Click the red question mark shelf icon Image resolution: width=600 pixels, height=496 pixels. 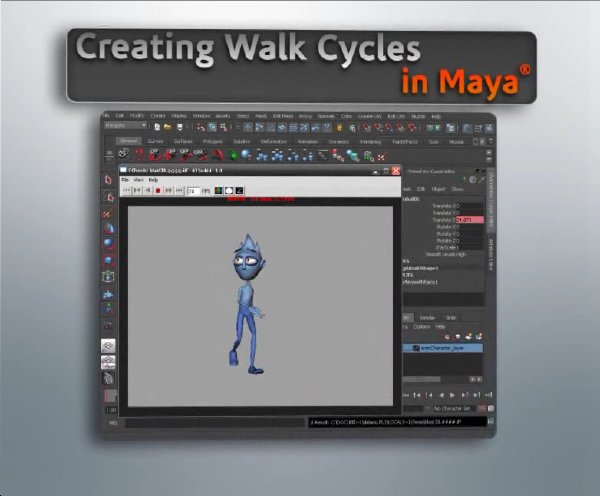[140, 154]
